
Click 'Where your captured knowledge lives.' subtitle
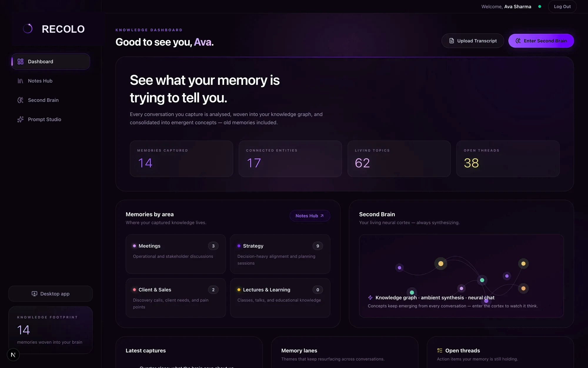pos(166,223)
